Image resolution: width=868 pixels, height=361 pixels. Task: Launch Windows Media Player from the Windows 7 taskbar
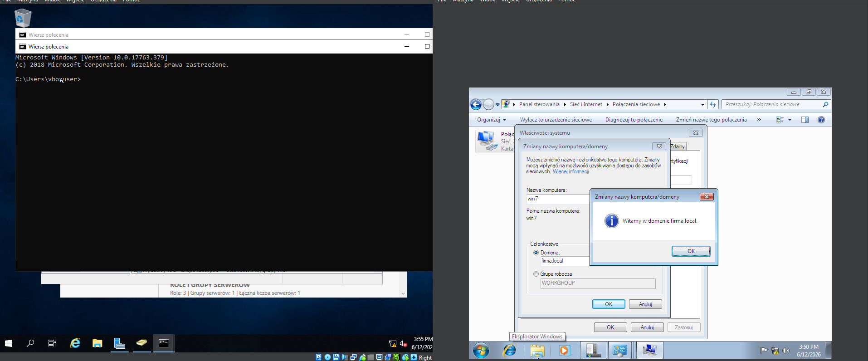(565, 351)
